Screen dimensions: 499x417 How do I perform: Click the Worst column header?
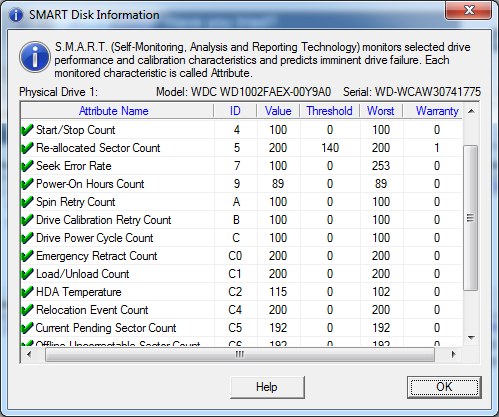click(381, 111)
